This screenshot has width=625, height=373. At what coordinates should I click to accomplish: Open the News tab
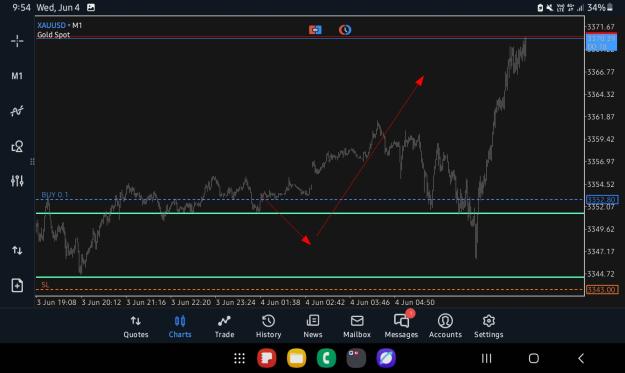tap(312, 326)
